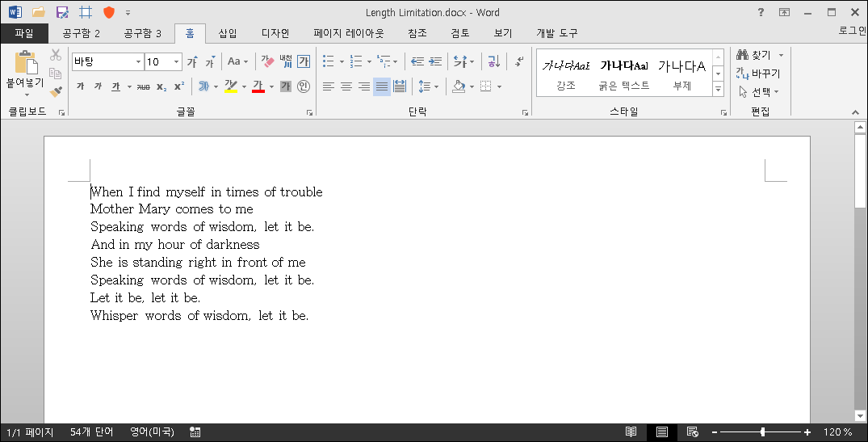The width and height of the screenshot is (868, 442).
Task: Click the Sort icon in paragraph group
Action: point(494,61)
